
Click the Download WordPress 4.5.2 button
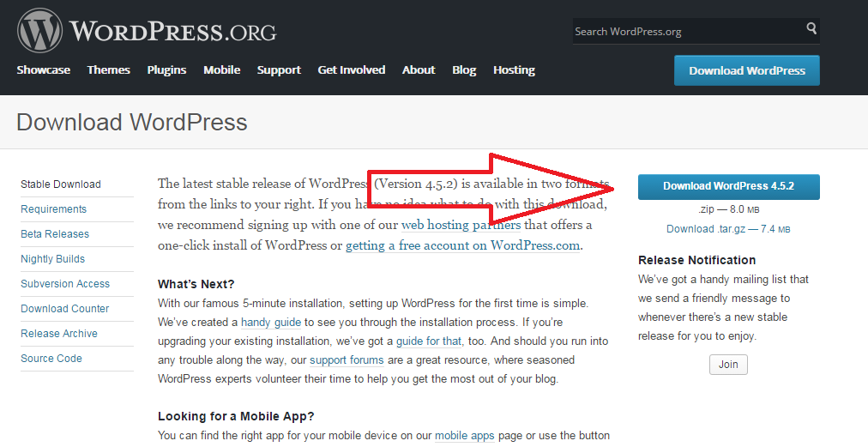(728, 187)
